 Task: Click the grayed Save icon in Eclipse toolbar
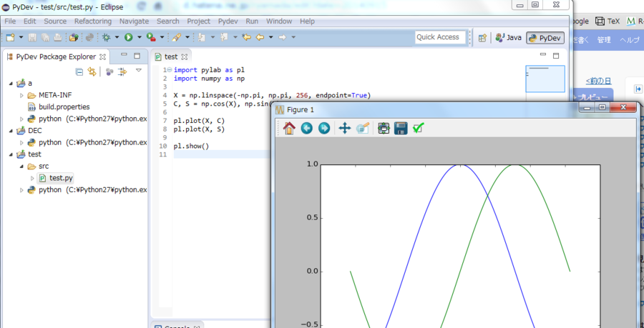(x=32, y=37)
